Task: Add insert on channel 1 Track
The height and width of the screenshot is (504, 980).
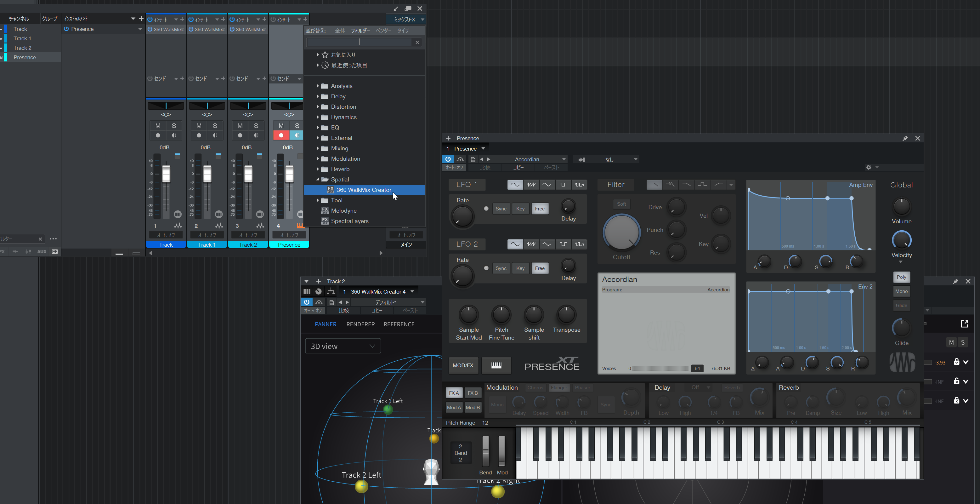Action: (x=182, y=20)
